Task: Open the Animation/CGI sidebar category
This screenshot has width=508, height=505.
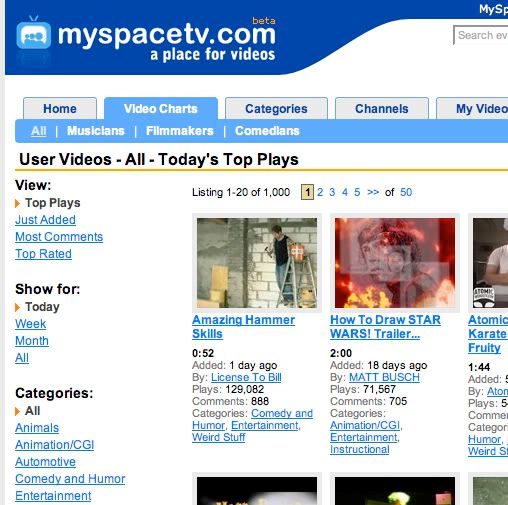Action: pyautogui.click(x=55, y=445)
